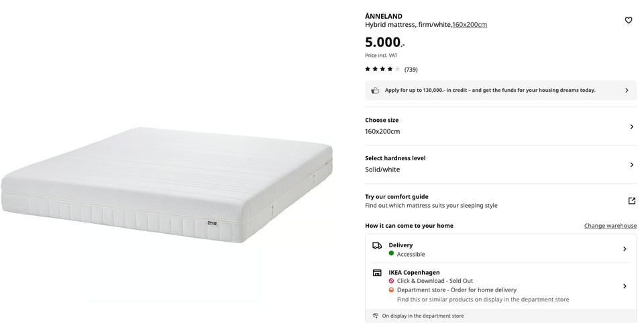Viewport: 644px width, 323px height.
Task: Expand the Choose size option
Action: [631, 127]
